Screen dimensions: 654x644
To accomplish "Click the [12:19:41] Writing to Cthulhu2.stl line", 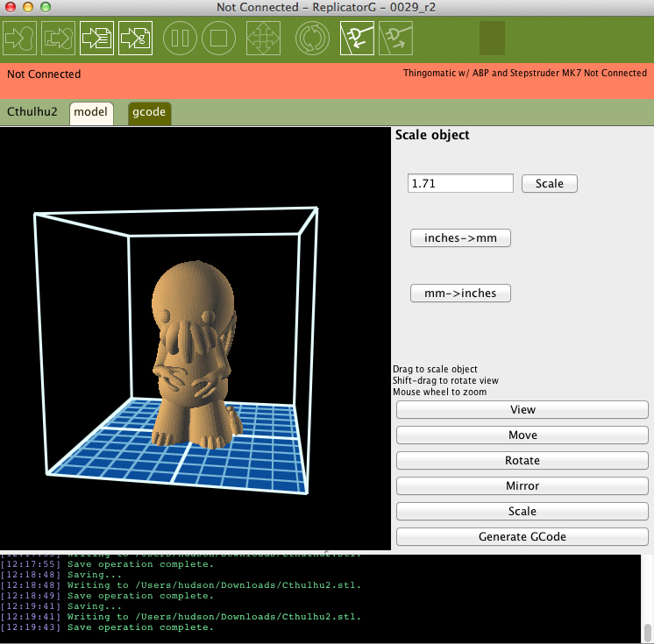I will [181, 617].
